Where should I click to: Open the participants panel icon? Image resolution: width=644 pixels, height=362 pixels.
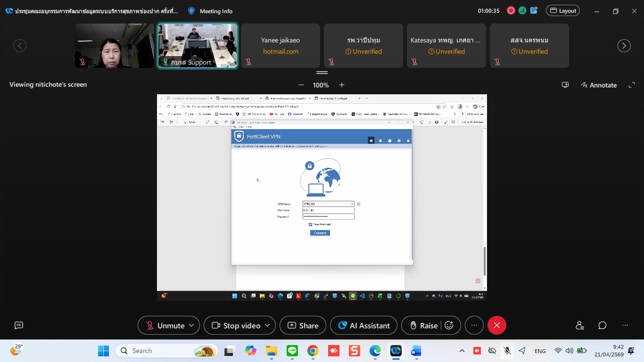579,325
